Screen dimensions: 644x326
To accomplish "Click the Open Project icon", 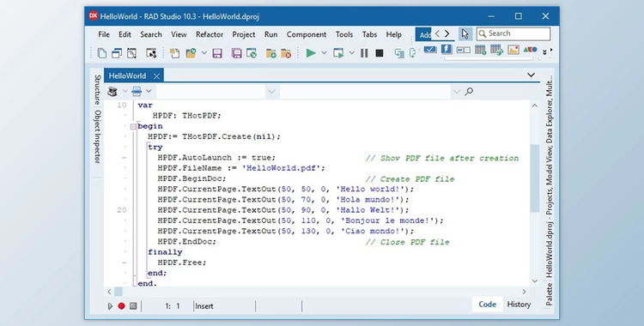I will click(x=252, y=53).
